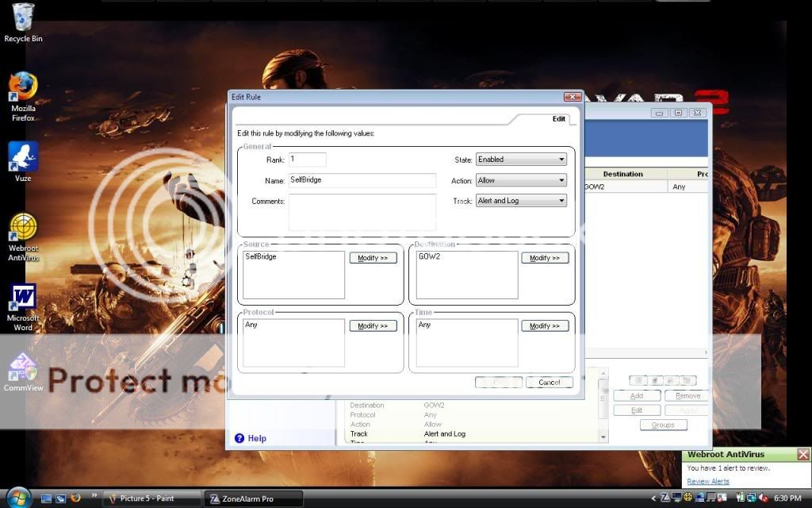Screen dimensions: 812x508
Task: Click the scroll-up arrow of the details pane
Action: click(x=603, y=373)
